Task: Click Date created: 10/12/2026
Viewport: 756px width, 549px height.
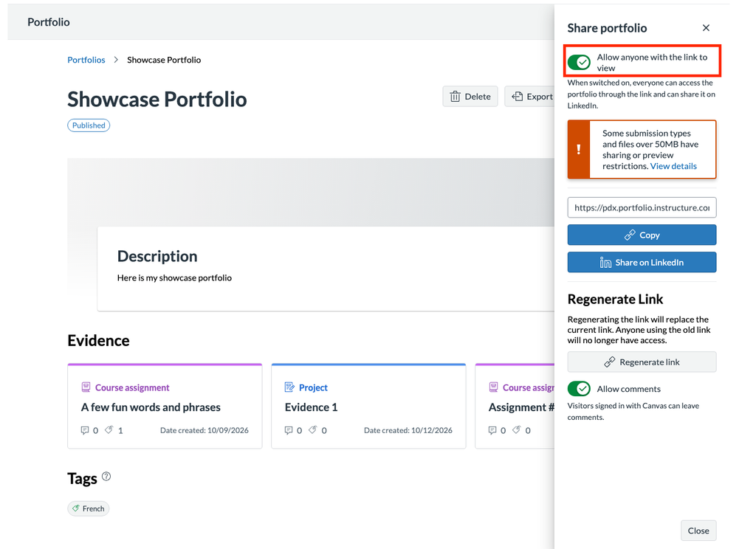Action: (x=408, y=430)
